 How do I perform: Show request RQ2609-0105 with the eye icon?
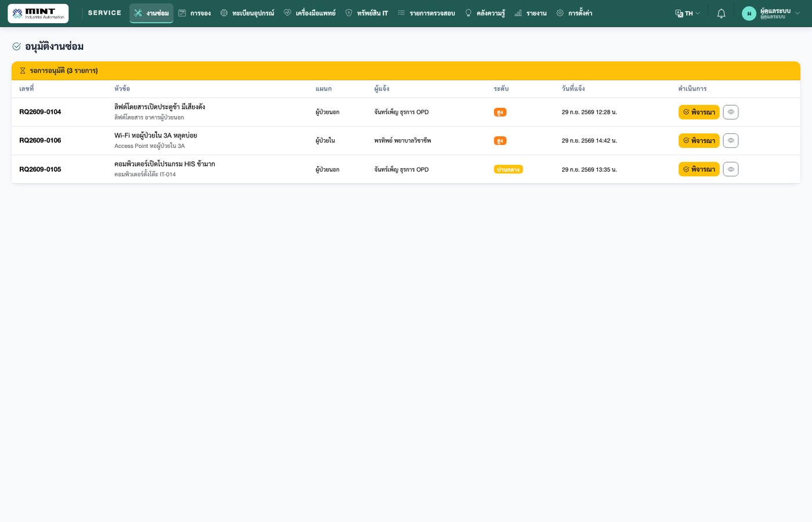click(731, 169)
